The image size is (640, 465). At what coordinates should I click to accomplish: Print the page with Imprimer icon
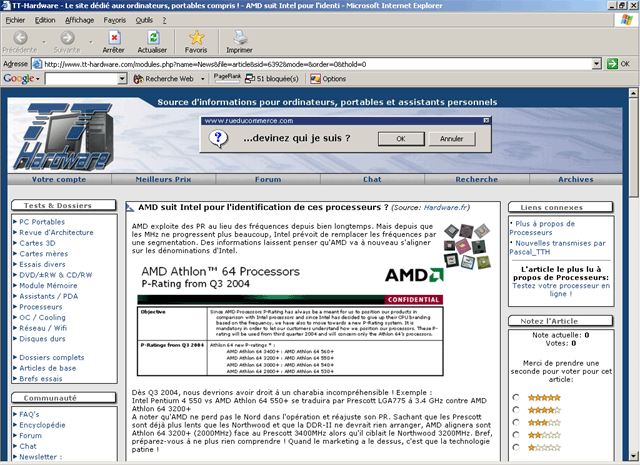240,38
